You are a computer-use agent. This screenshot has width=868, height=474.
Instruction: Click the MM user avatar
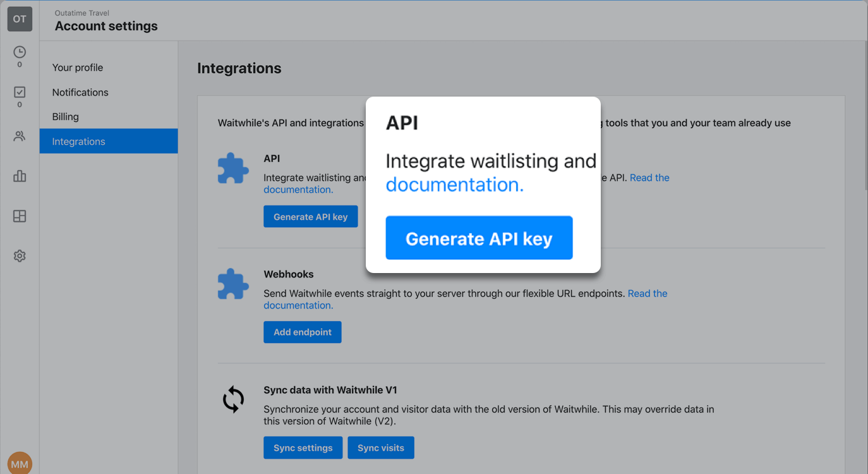coord(20,463)
